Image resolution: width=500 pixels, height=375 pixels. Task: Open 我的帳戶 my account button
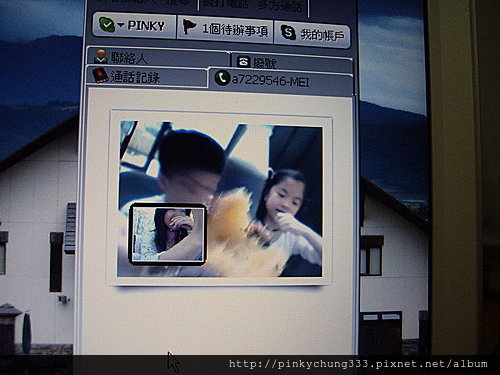coord(312,34)
